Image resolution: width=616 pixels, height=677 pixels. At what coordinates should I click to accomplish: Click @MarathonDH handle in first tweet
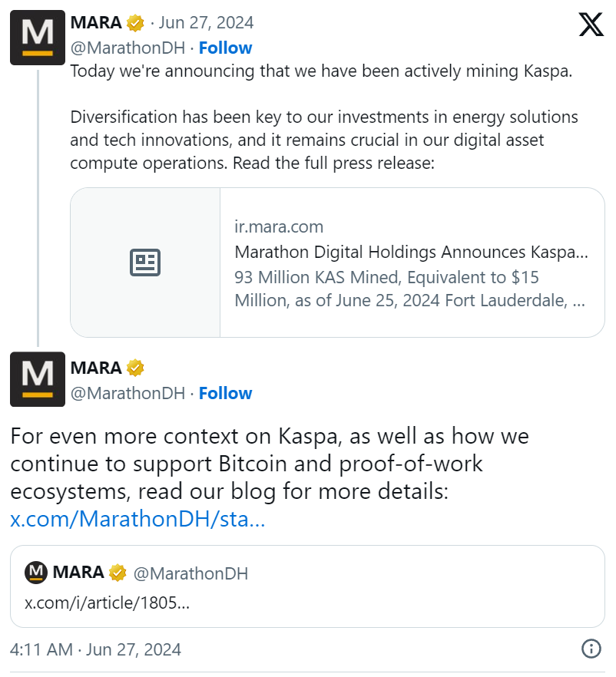[128, 48]
